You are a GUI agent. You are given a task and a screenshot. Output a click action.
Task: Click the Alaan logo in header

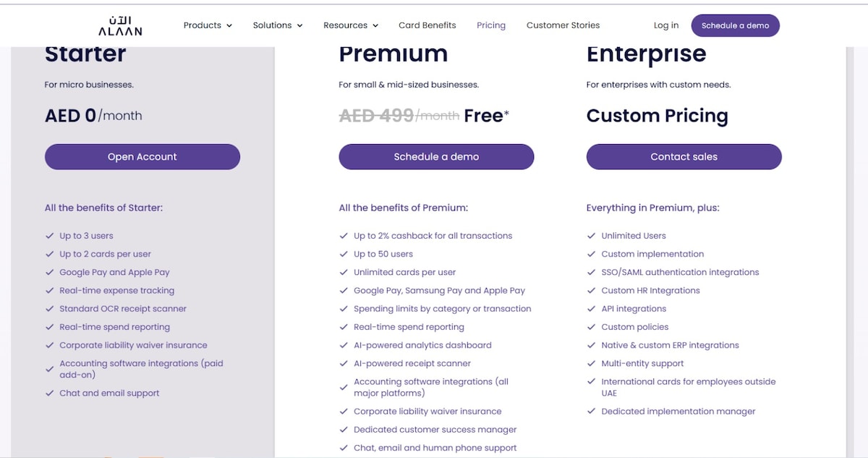point(120,25)
